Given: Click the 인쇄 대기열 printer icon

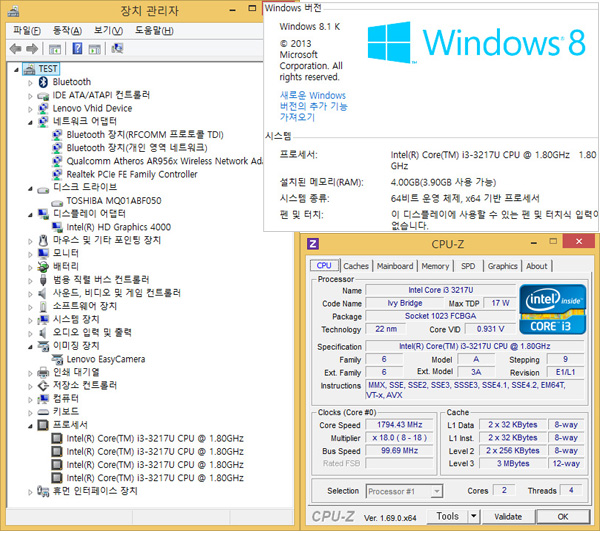Looking at the screenshot, I should pyautogui.click(x=43, y=372).
